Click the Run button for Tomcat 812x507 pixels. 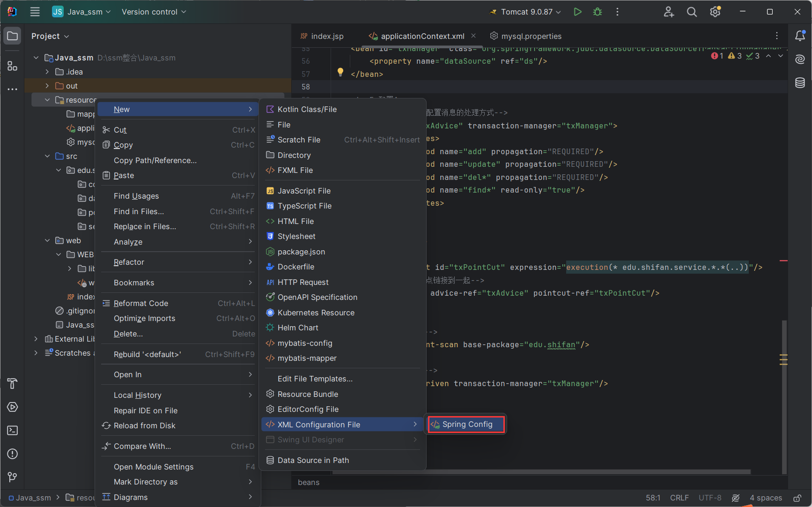pos(577,12)
